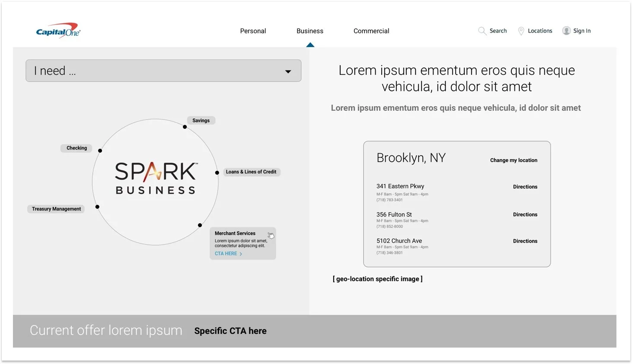Click the dot next to Treasury Management
This screenshot has height=364, width=632.
(97, 207)
